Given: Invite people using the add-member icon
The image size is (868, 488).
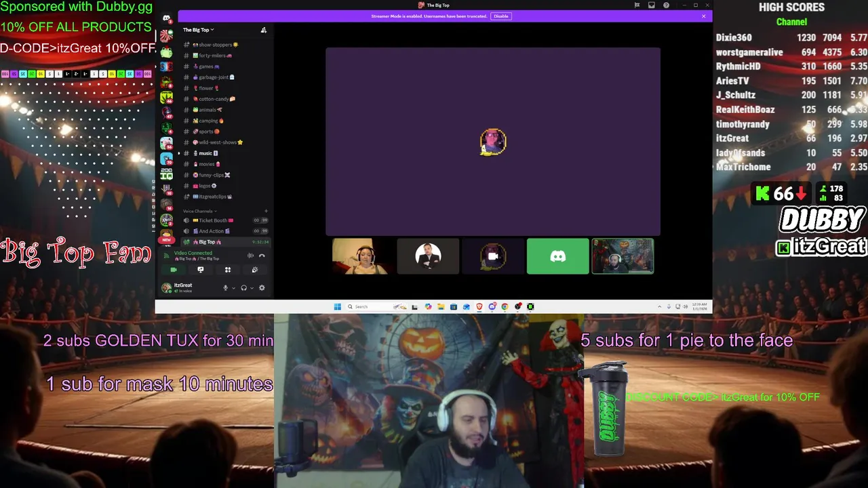Looking at the screenshot, I should pos(264,30).
